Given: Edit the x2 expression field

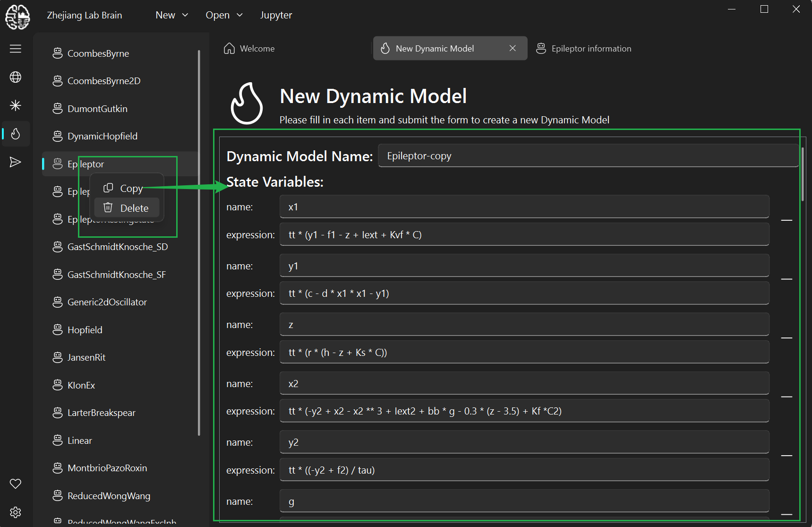Looking at the screenshot, I should (x=524, y=411).
